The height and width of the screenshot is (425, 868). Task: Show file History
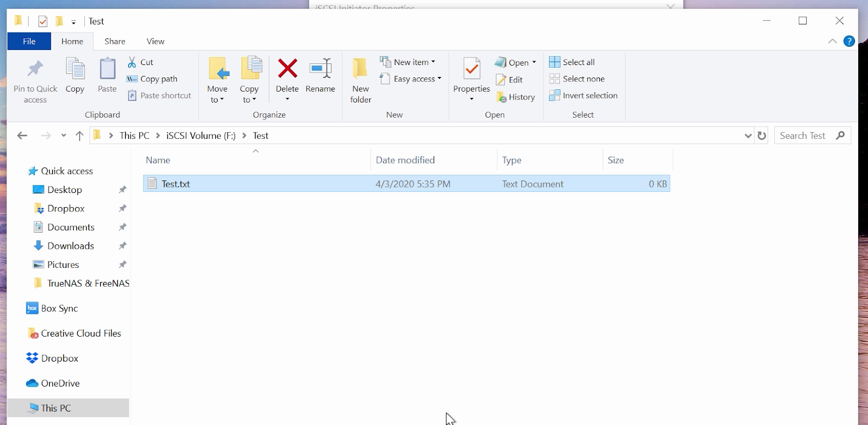(x=515, y=98)
